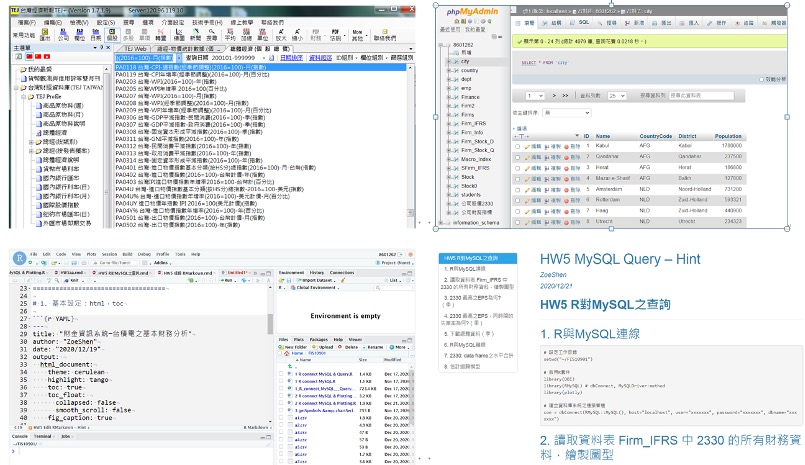Click the 放大 zoom-in icon in TEJ toolbar
805x465 pixels.
[281, 35]
